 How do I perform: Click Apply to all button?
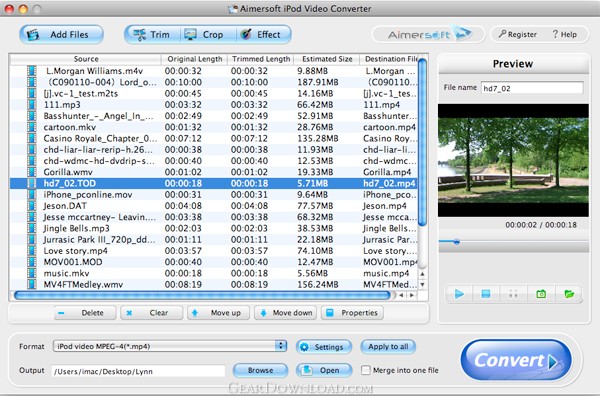[388, 347]
